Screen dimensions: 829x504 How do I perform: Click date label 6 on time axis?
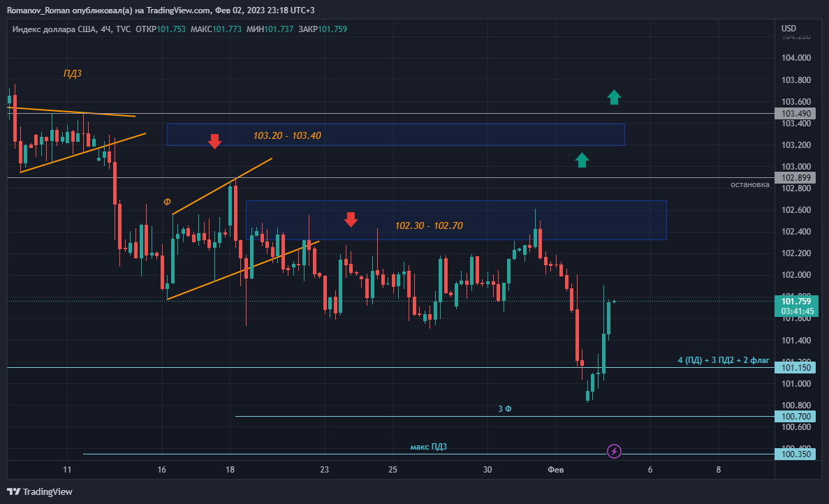(x=650, y=470)
